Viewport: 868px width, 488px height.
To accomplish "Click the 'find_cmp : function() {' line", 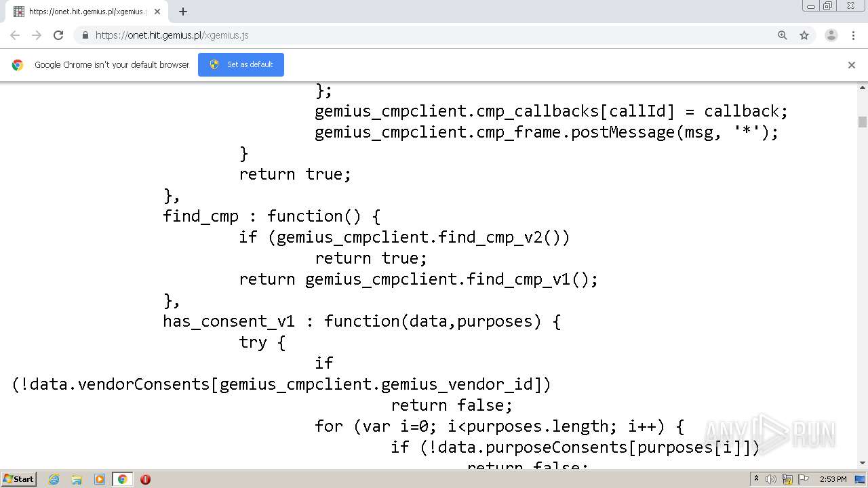I will tap(272, 216).
